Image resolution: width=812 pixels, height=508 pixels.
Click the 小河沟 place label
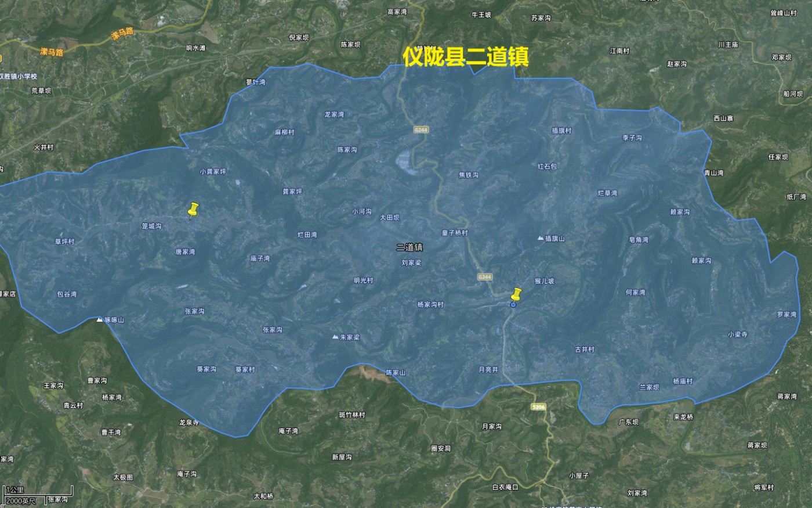[x=362, y=212]
